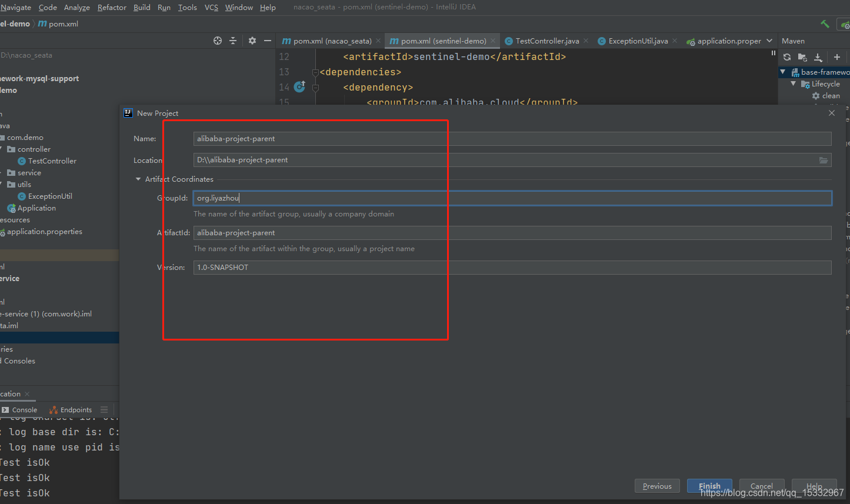The image size is (850, 504).
Task: Click Maven Reload All Projects icon
Action: tap(787, 57)
